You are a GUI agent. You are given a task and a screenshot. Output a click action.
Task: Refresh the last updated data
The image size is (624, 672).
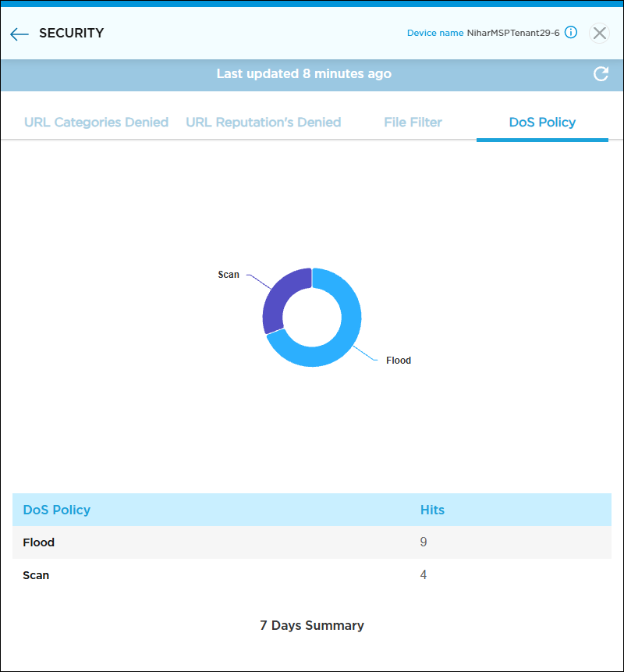coord(601,74)
